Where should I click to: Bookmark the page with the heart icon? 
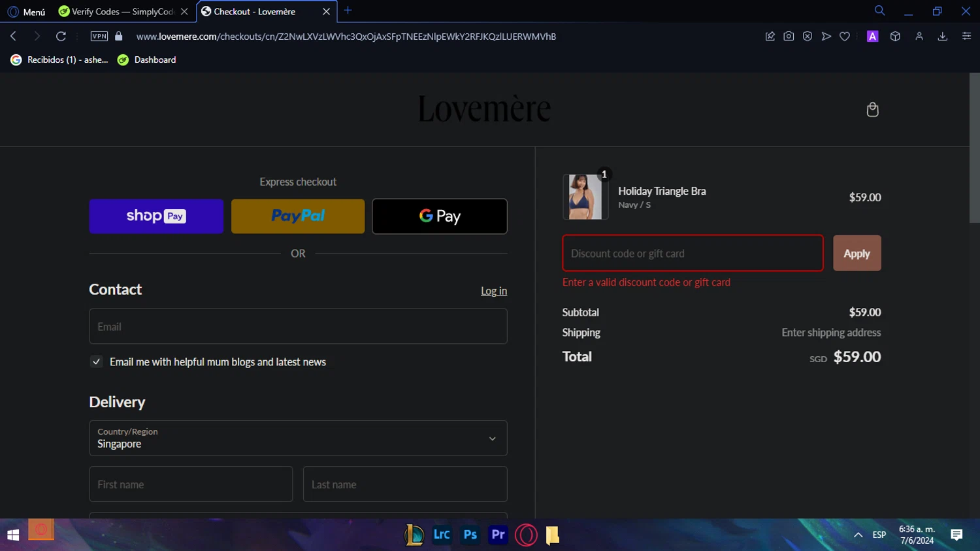[845, 36]
